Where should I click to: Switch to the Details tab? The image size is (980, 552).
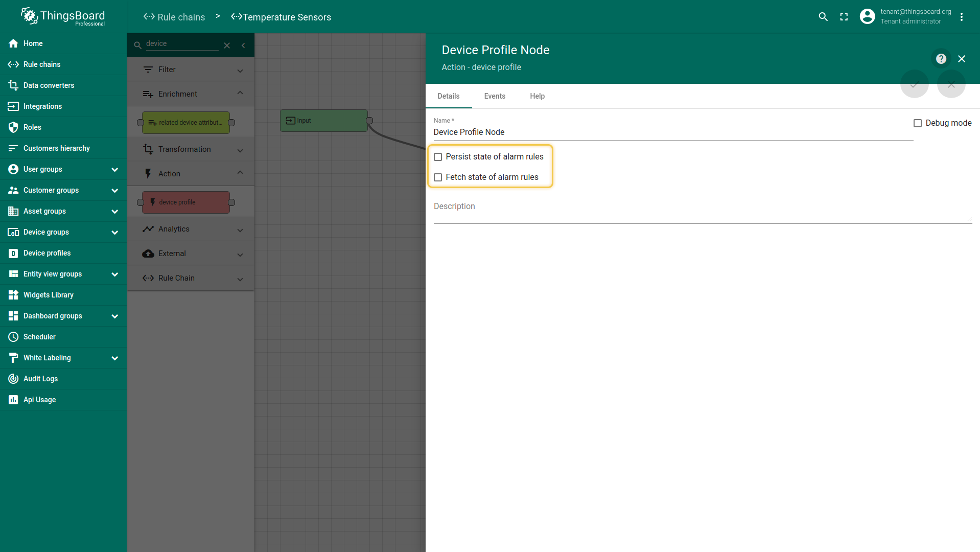tap(449, 96)
